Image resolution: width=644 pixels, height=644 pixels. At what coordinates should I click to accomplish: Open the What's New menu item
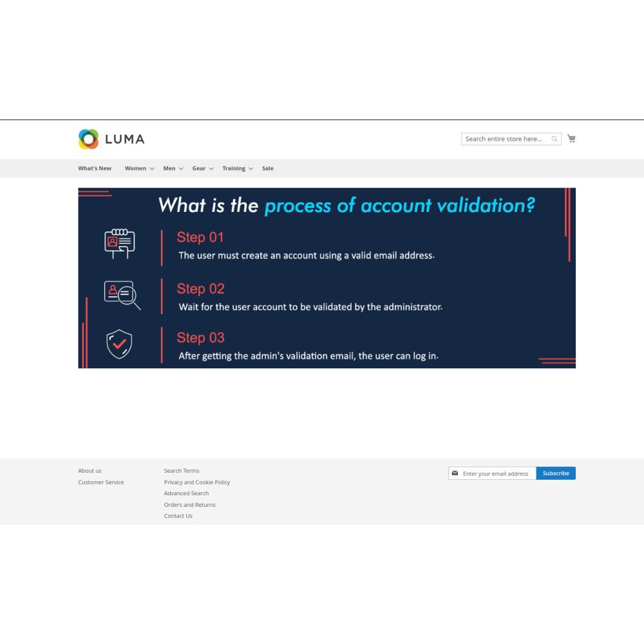tap(95, 168)
